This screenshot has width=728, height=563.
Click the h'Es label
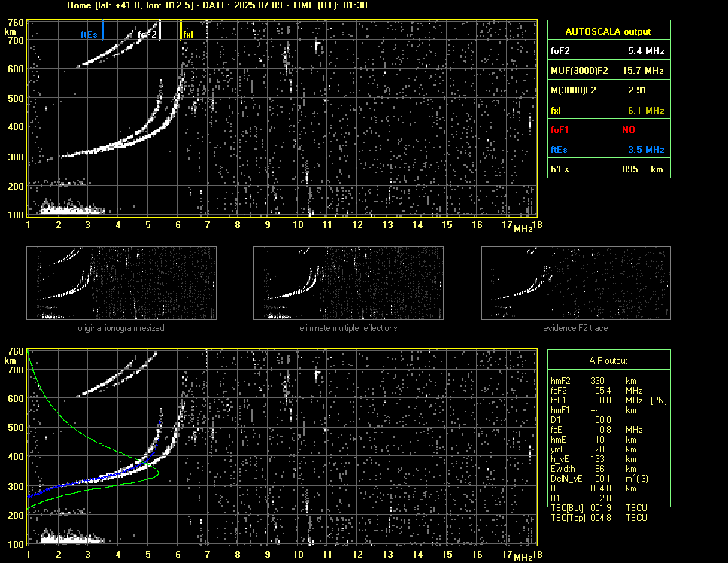(559, 169)
